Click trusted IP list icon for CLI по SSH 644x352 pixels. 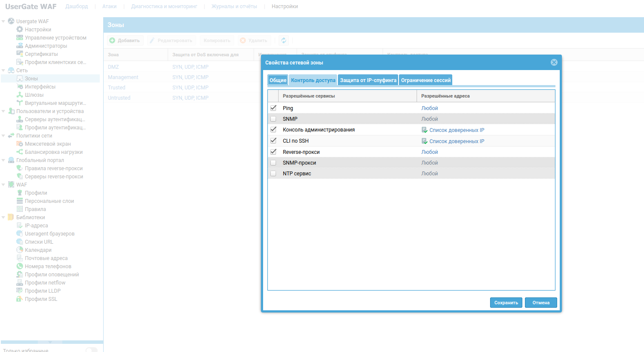(424, 141)
